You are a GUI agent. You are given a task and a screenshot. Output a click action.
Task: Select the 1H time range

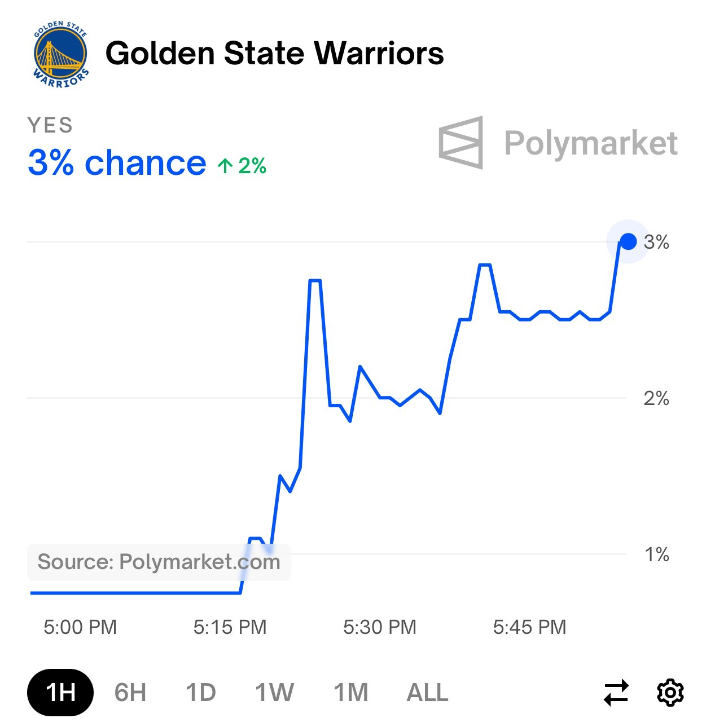pyautogui.click(x=60, y=692)
